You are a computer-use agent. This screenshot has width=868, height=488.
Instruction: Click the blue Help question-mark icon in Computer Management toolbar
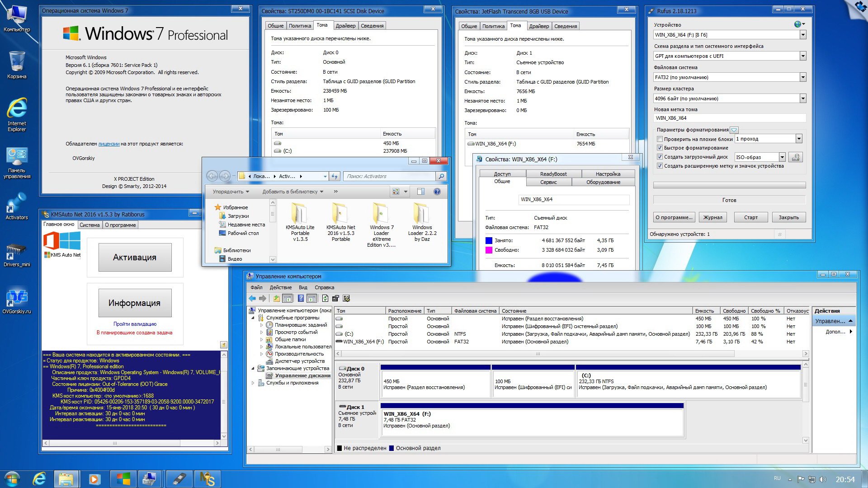coord(301,298)
